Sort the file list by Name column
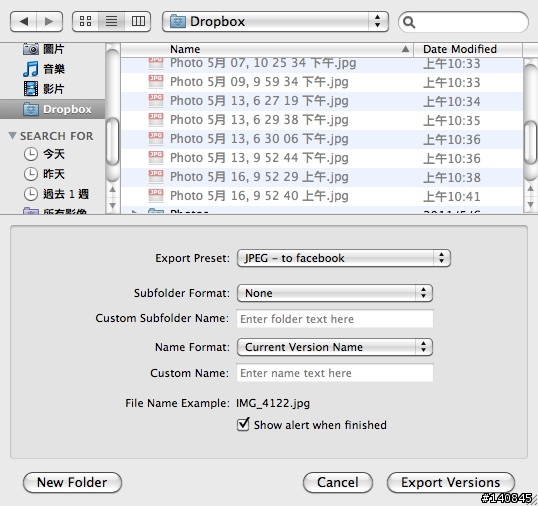 [x=268, y=49]
